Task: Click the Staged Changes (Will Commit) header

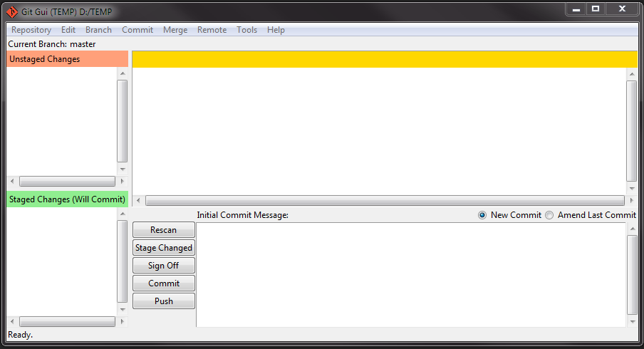Action: pyautogui.click(x=68, y=199)
